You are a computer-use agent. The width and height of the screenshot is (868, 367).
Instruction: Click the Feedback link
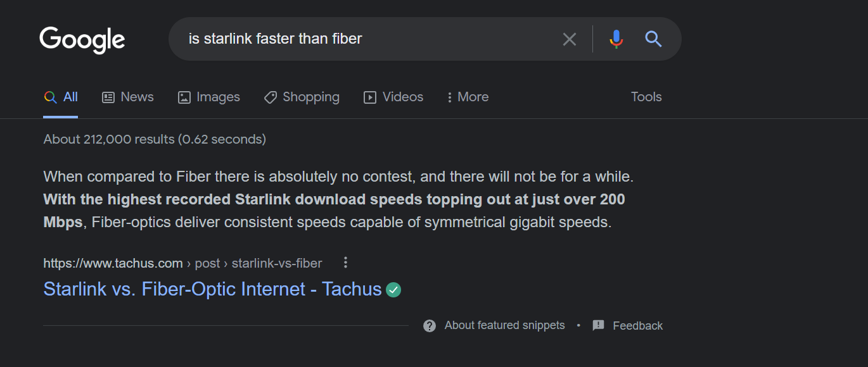637,326
